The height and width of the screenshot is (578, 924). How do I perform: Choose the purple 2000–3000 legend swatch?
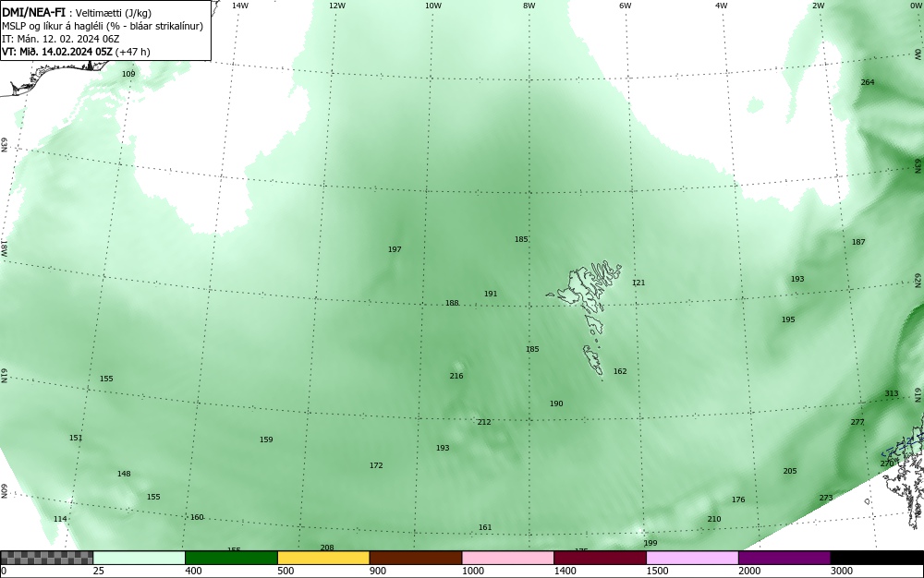(x=784, y=558)
